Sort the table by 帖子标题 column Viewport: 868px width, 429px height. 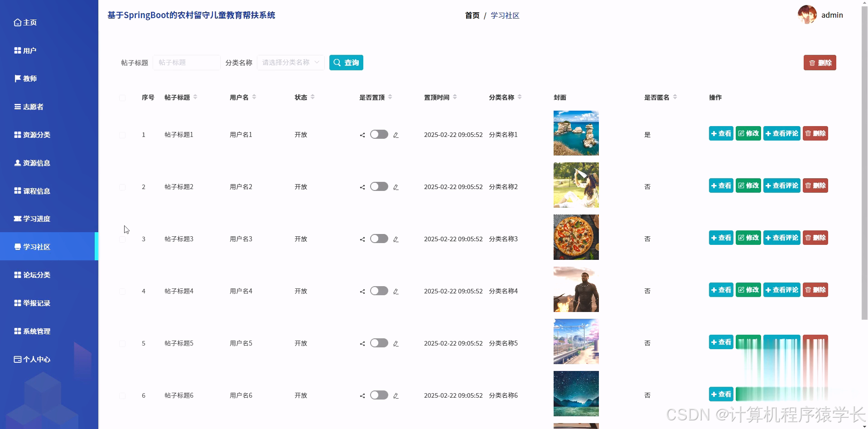tap(195, 97)
